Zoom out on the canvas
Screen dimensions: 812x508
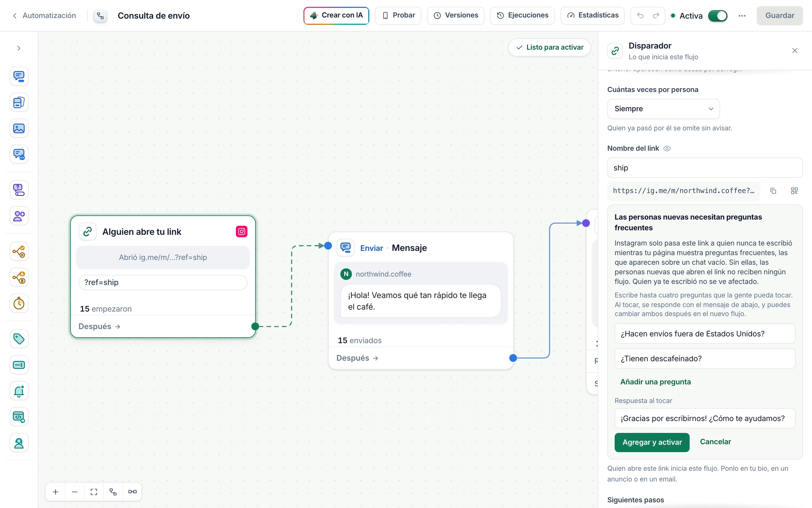(x=75, y=492)
